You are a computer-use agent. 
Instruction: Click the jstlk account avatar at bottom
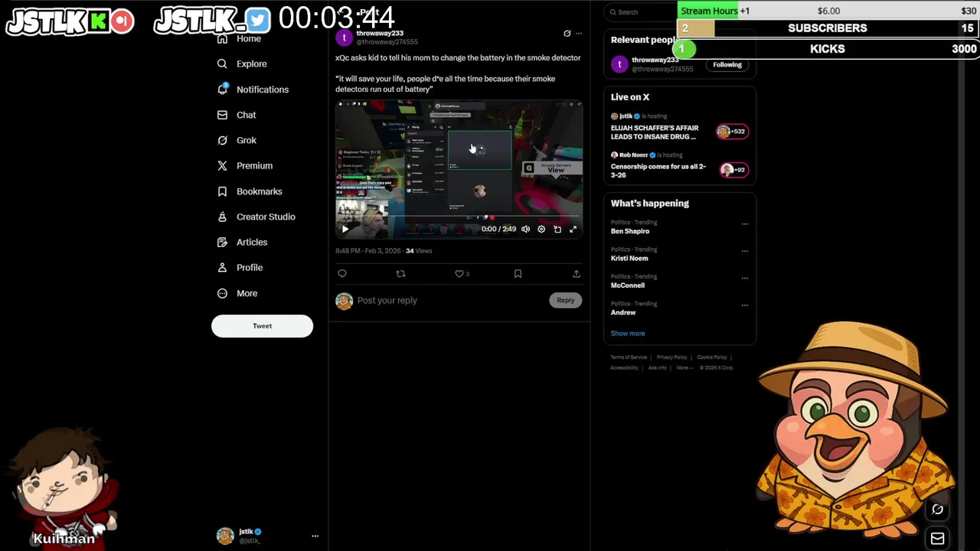click(225, 536)
